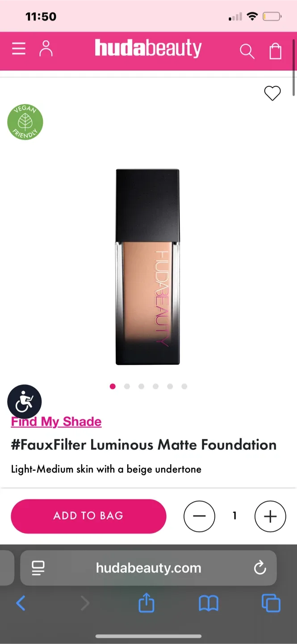Open the hamburger navigation menu
Image resolution: width=297 pixels, height=644 pixels.
[19, 49]
